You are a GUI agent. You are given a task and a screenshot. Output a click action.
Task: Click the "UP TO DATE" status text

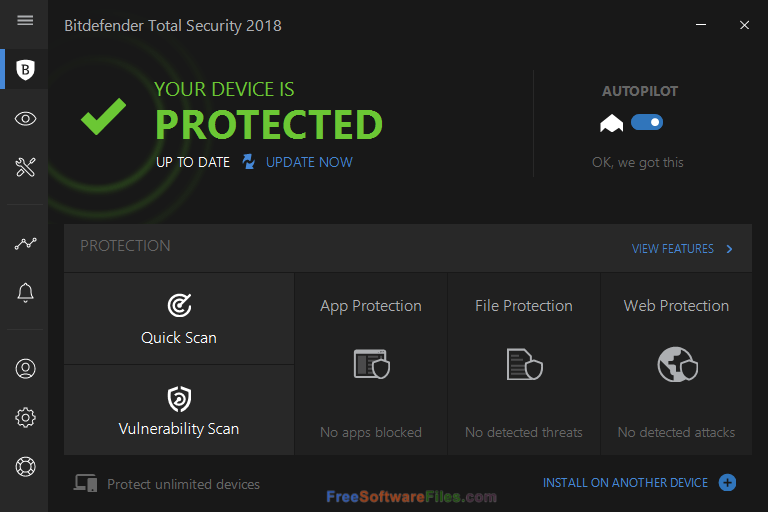click(192, 162)
